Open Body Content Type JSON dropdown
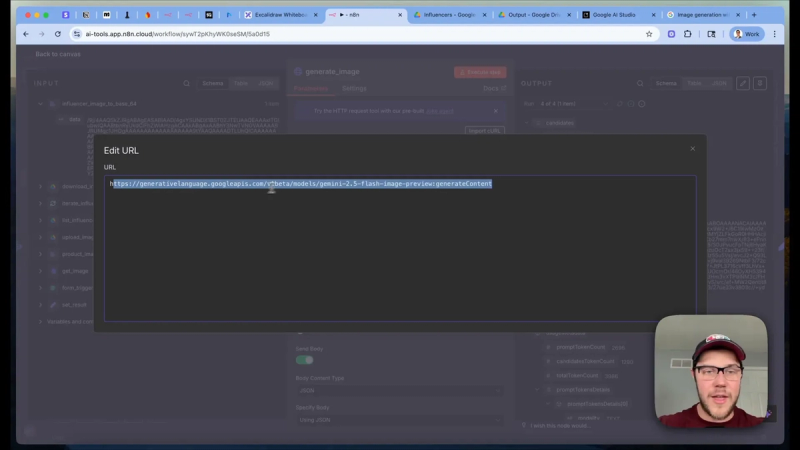 pos(399,391)
